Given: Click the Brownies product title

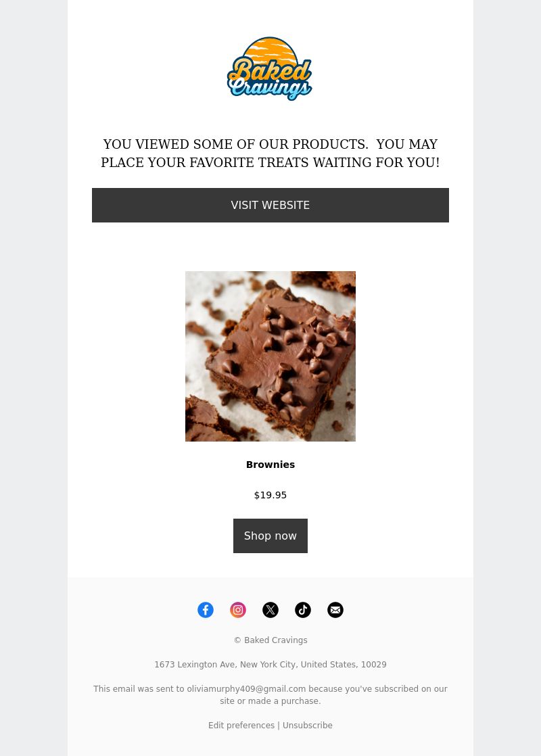Looking at the screenshot, I should pos(270,465).
